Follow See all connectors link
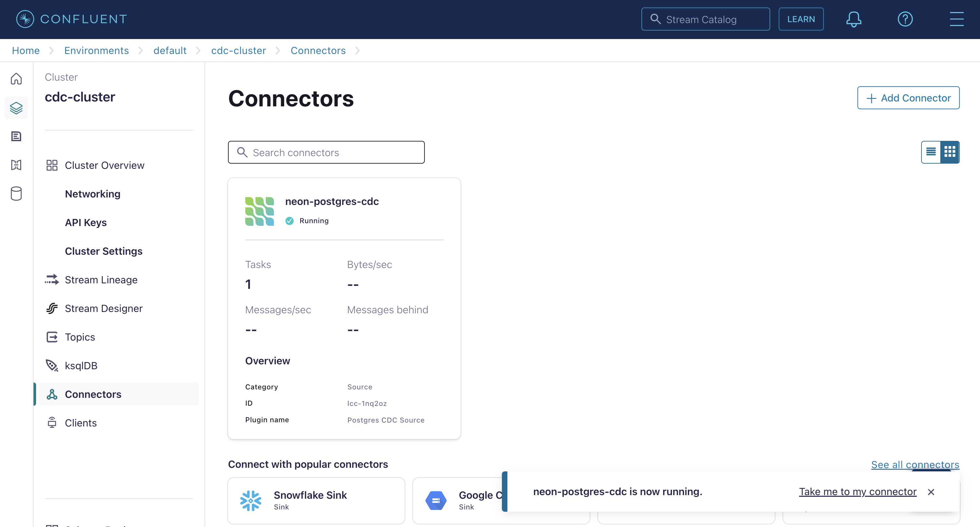 pos(915,464)
